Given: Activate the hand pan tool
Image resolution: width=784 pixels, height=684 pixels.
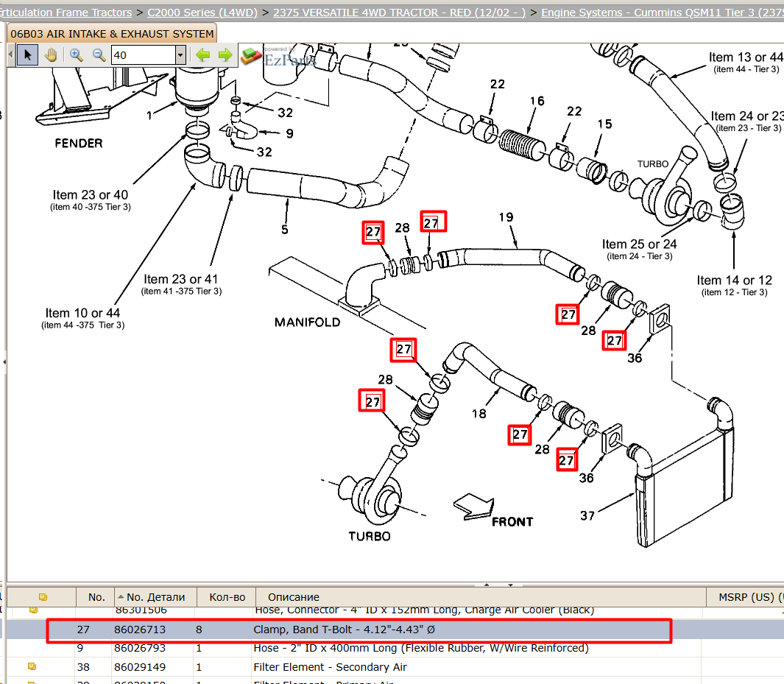Looking at the screenshot, I should [x=51, y=55].
